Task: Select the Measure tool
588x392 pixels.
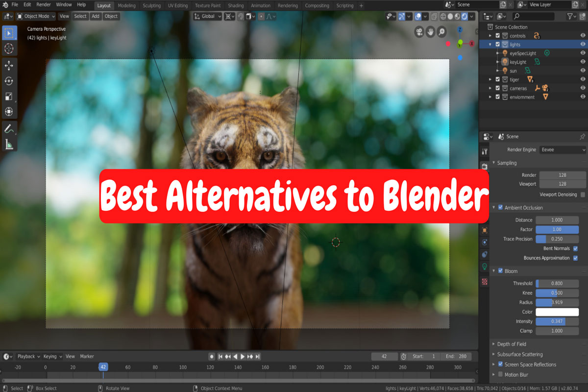Action: pos(9,144)
